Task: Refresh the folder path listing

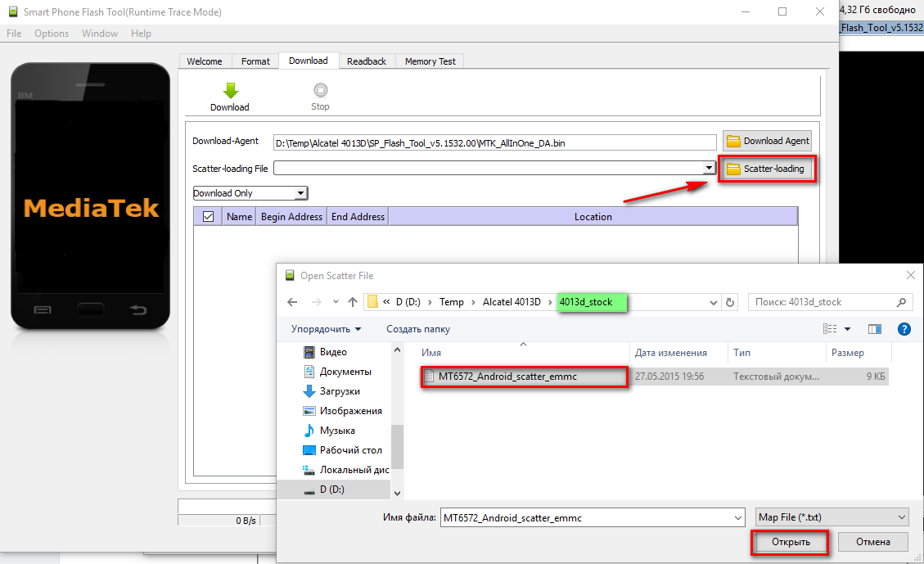Action: click(730, 302)
